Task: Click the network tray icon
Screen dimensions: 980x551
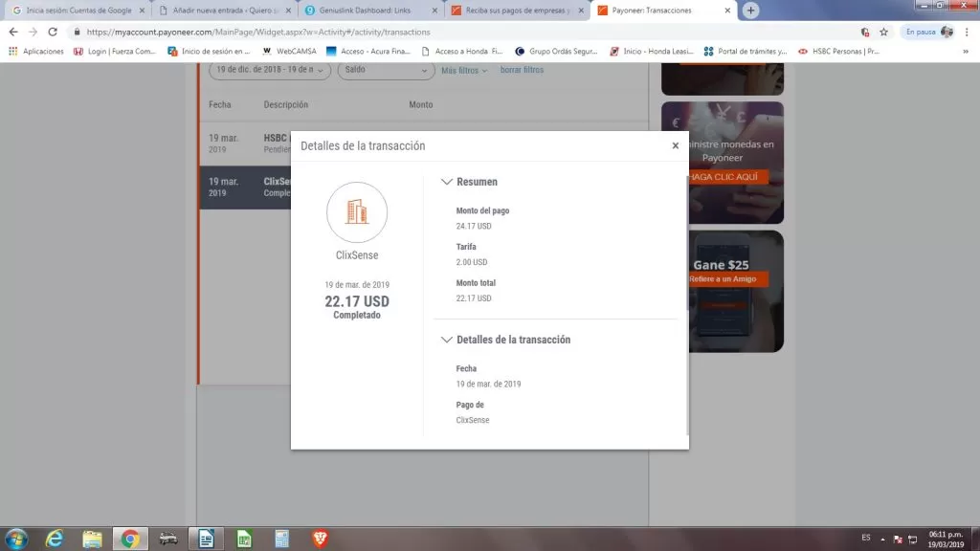Action: click(x=913, y=540)
